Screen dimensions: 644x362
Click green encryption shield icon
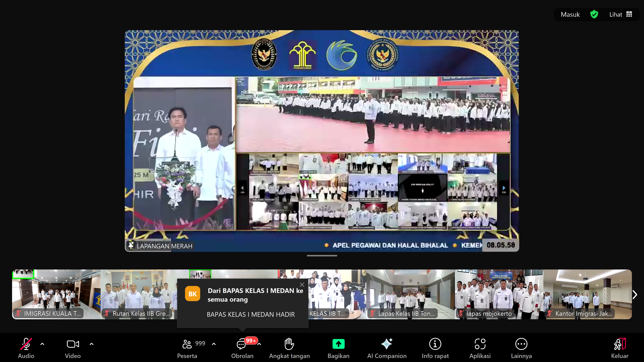pos(594,14)
